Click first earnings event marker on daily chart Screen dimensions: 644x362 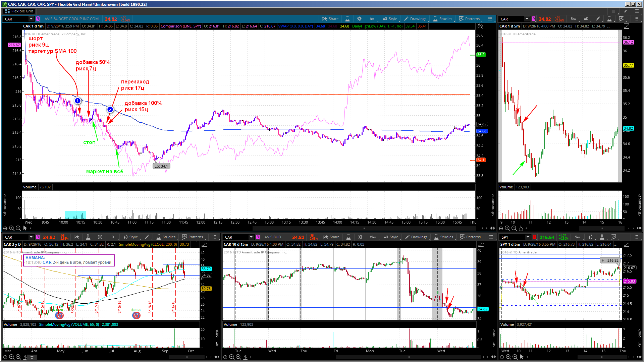pos(59,315)
